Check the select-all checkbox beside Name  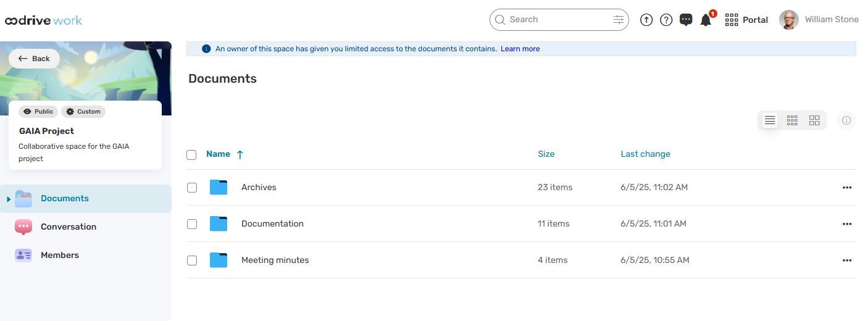(x=191, y=155)
